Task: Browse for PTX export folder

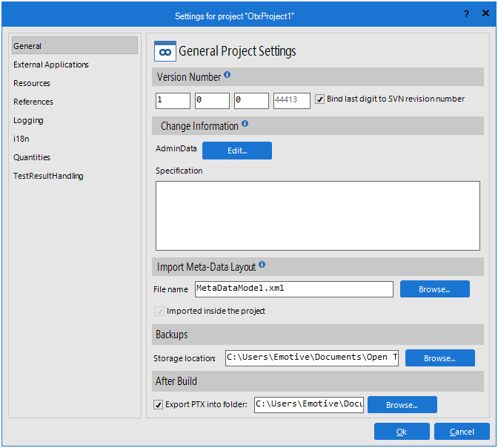Action: point(402,405)
